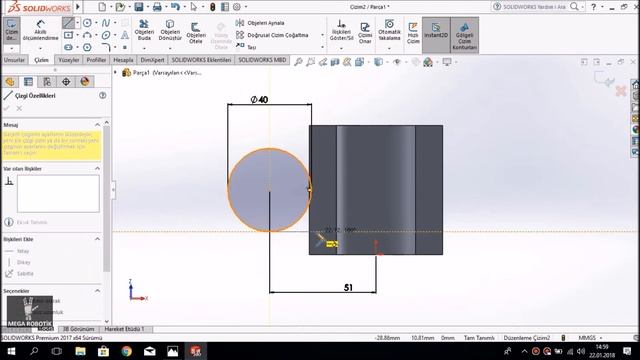
Task: Click the Undo arrow icon
Action: pos(176,7)
